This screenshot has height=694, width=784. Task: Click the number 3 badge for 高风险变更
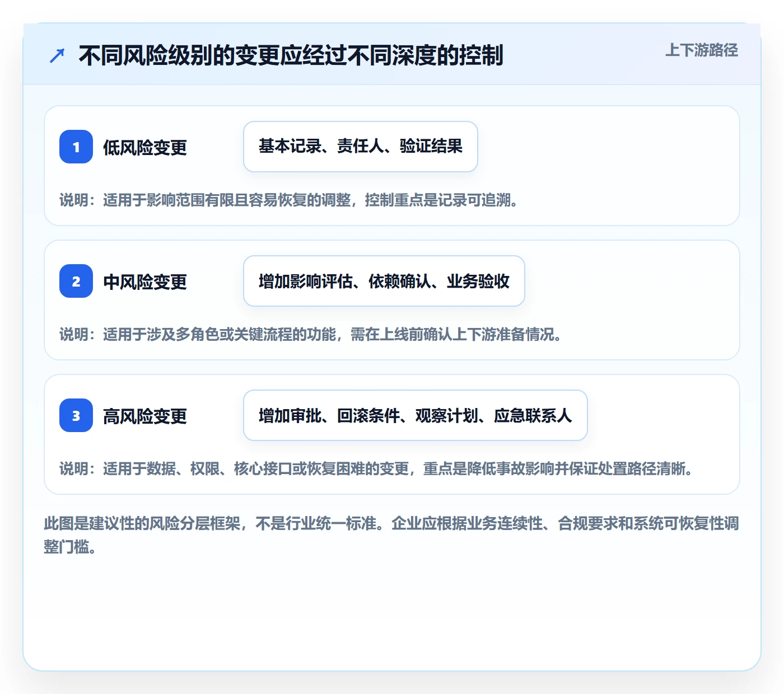pyautogui.click(x=76, y=415)
